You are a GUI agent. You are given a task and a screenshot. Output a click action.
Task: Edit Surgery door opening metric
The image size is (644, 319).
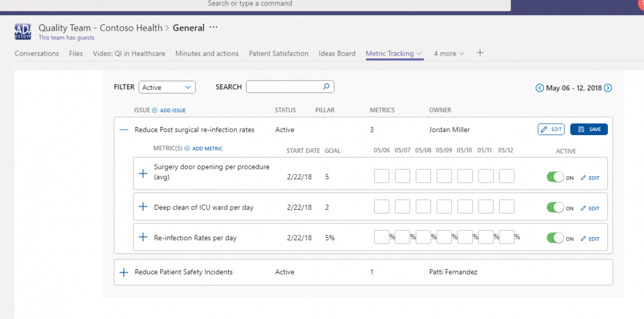tap(590, 178)
